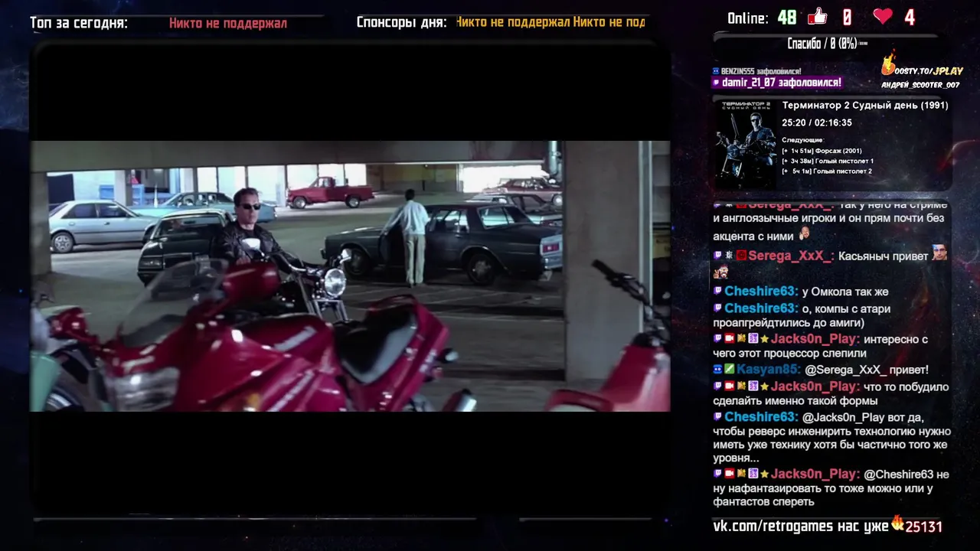Select queued movie 'Форсаж (2001)'
Screen dimensions: 980x551
pyautogui.click(x=822, y=151)
